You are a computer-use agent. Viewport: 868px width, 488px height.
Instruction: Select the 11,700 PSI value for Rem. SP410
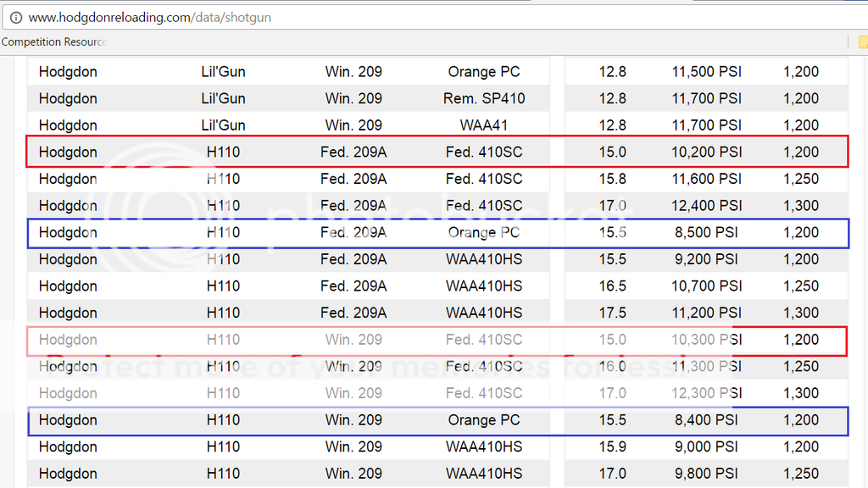[706, 98]
